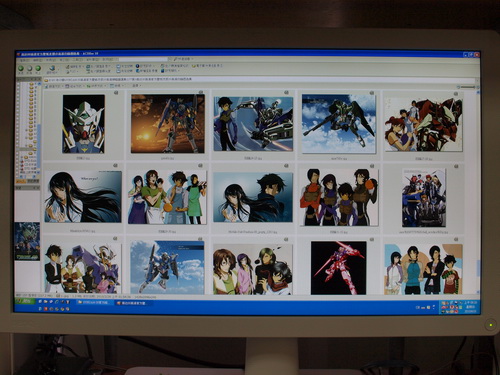Click the grey Forward arrow button

(x=29, y=68)
